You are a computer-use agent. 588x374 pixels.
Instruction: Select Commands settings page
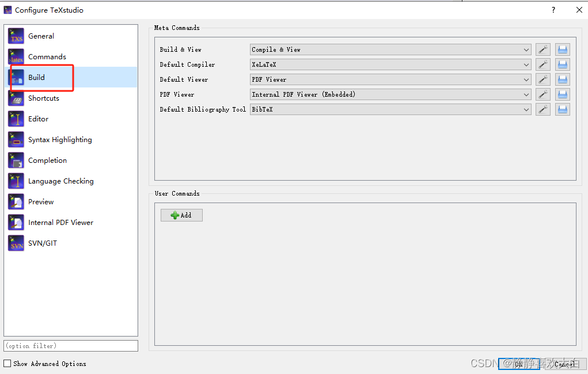(71, 56)
